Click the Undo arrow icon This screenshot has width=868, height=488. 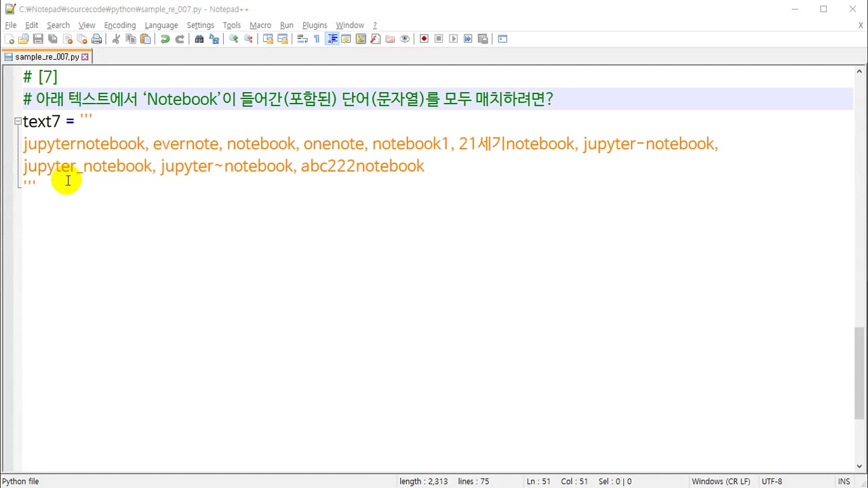pyautogui.click(x=165, y=39)
